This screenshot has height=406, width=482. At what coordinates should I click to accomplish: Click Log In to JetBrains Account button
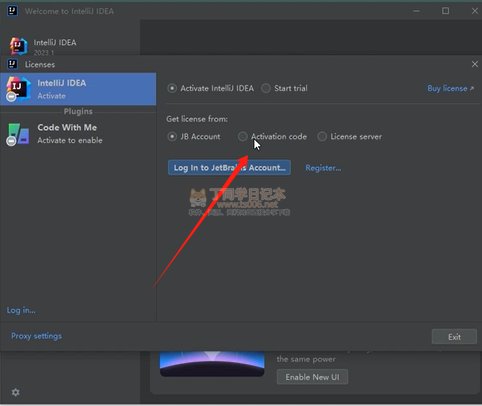229,168
